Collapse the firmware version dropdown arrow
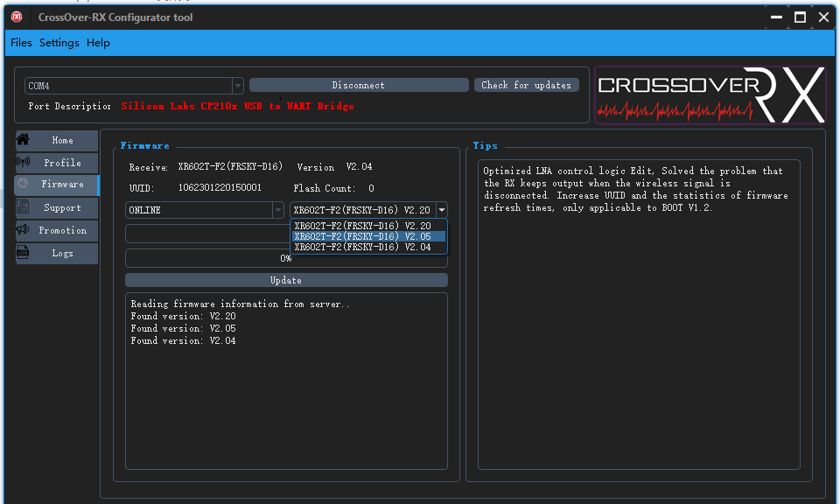Viewport: 840px width, 504px height. (x=441, y=210)
